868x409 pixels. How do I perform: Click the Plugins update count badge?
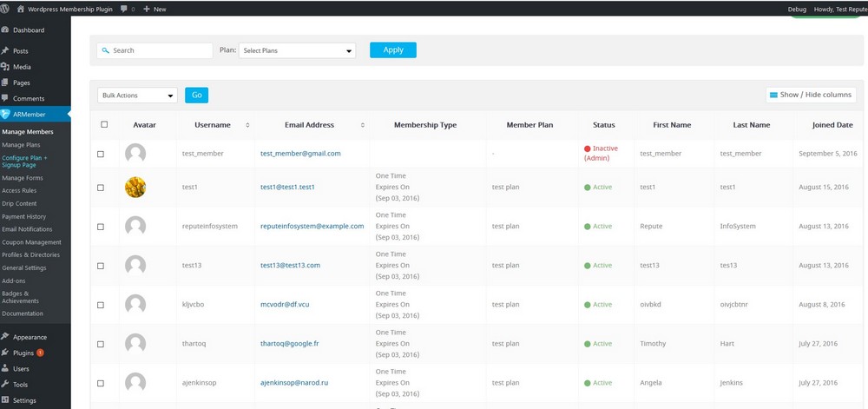(x=41, y=353)
